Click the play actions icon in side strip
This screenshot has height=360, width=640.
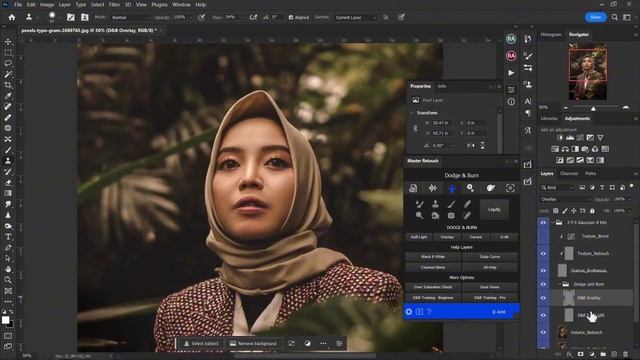511,73
